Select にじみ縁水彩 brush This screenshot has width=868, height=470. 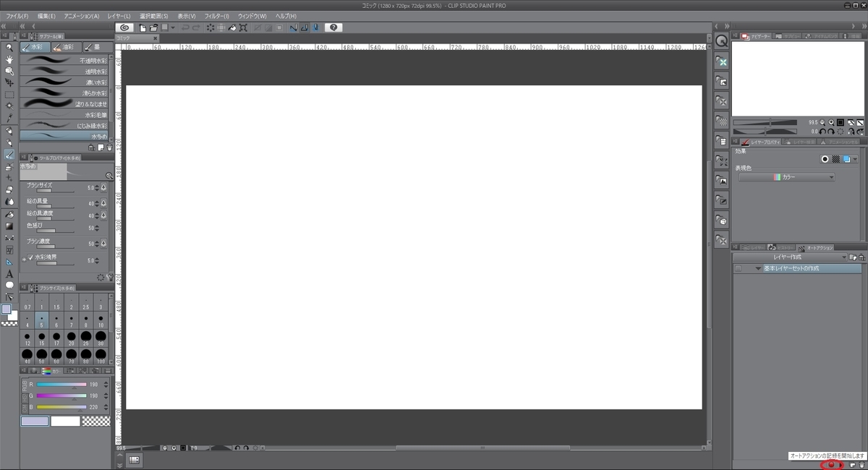(65, 125)
